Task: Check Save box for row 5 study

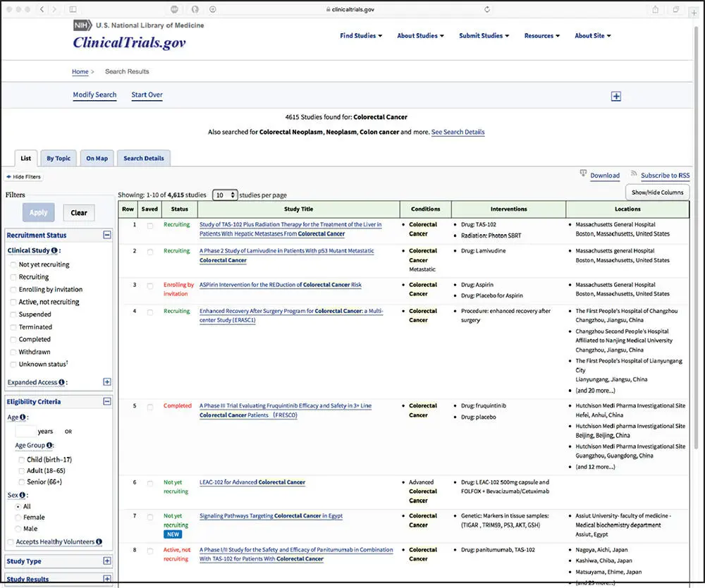Action: [150, 407]
